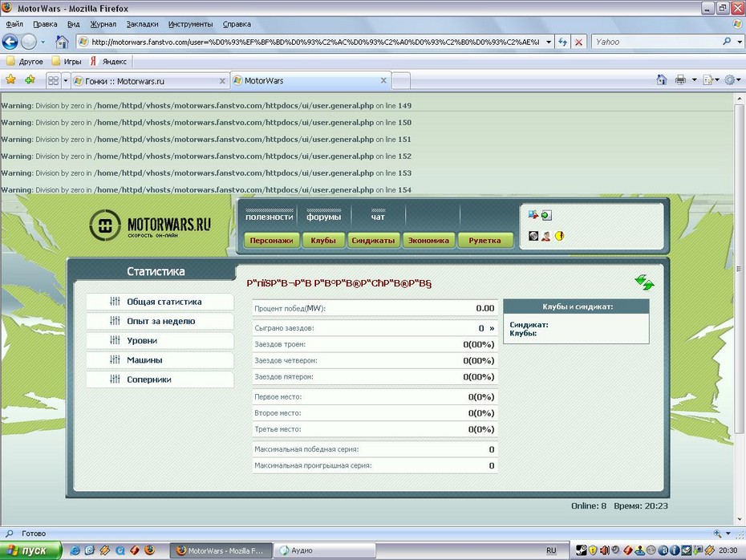The image size is (746, 560).
Task: Add bookmark with the green plus star
Action: click(x=30, y=80)
